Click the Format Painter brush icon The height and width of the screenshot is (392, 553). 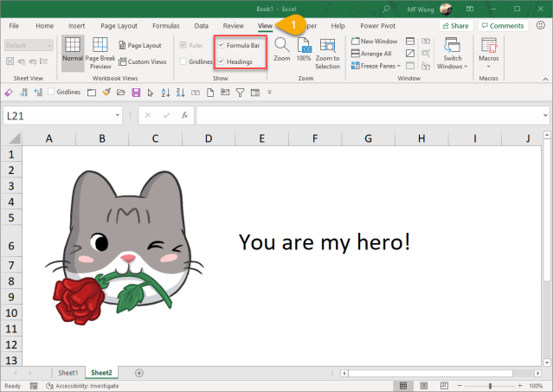[x=106, y=93]
